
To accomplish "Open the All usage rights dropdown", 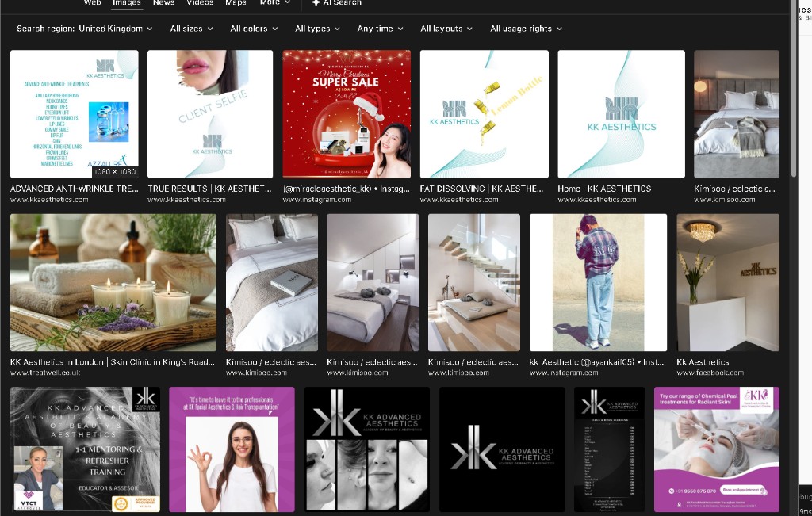I will click(x=527, y=29).
